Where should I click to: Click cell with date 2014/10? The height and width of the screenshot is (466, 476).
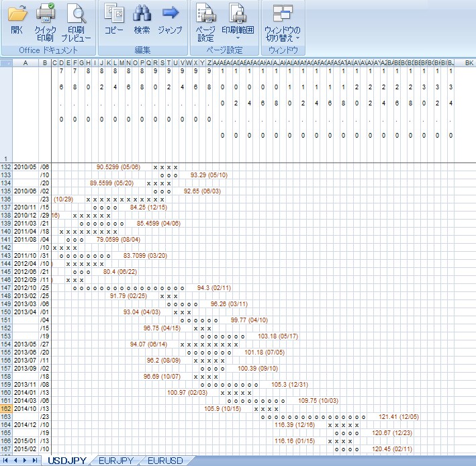coord(26,409)
